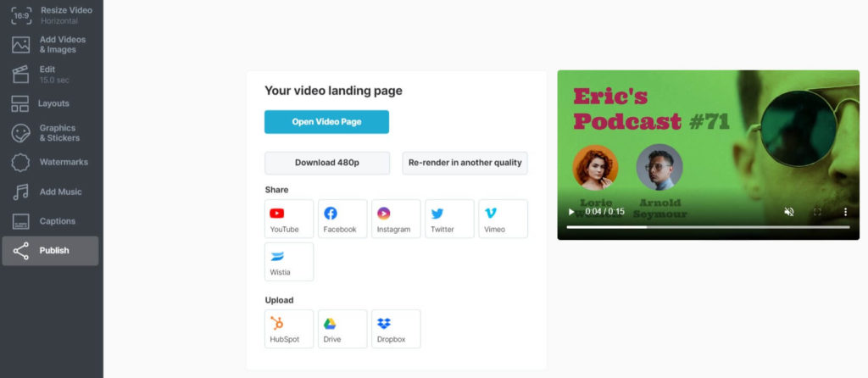The width and height of the screenshot is (868, 378).
Task: Click the 0:04 / 0:15 time display
Action: click(x=604, y=212)
